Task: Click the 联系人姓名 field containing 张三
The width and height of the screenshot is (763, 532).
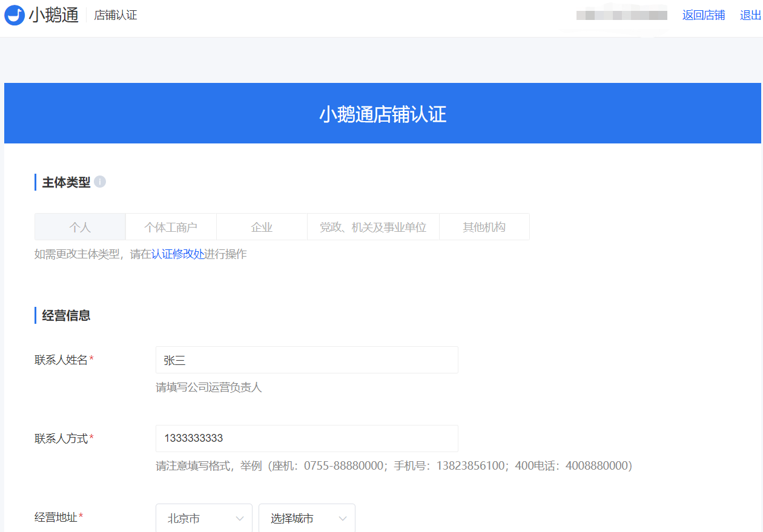Action: pyautogui.click(x=306, y=360)
